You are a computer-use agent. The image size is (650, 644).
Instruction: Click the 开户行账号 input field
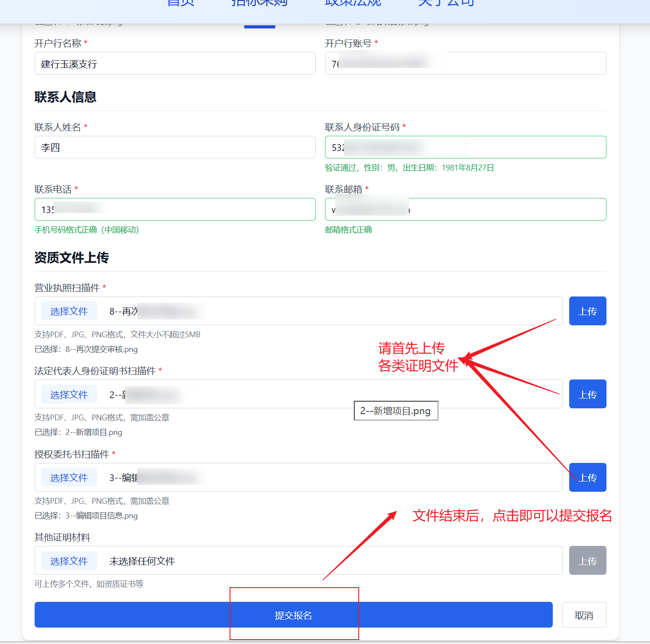coord(465,63)
